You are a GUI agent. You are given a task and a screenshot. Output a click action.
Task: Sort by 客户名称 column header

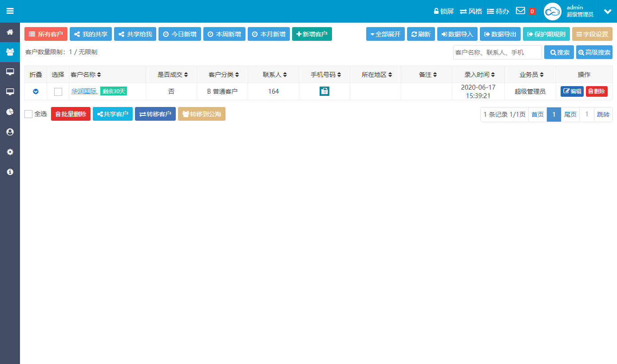click(86, 75)
